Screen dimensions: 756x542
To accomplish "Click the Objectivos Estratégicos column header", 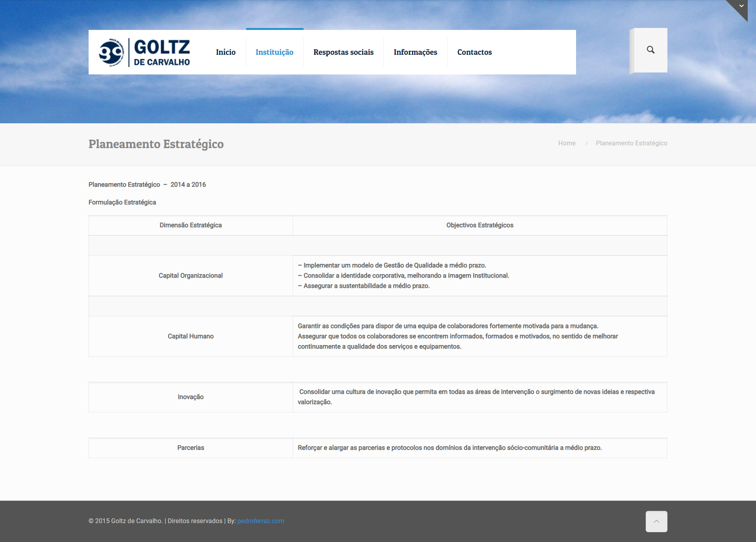I will pos(480,225).
